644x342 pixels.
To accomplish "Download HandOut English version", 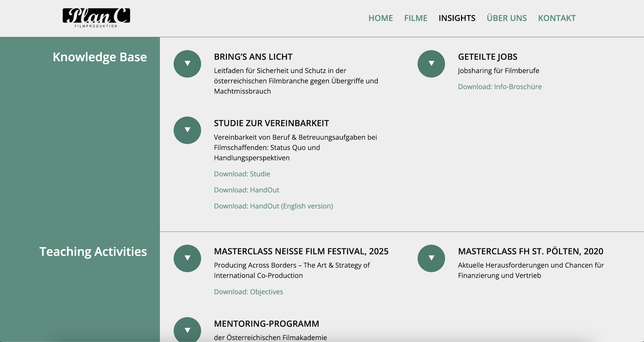I will 273,206.
